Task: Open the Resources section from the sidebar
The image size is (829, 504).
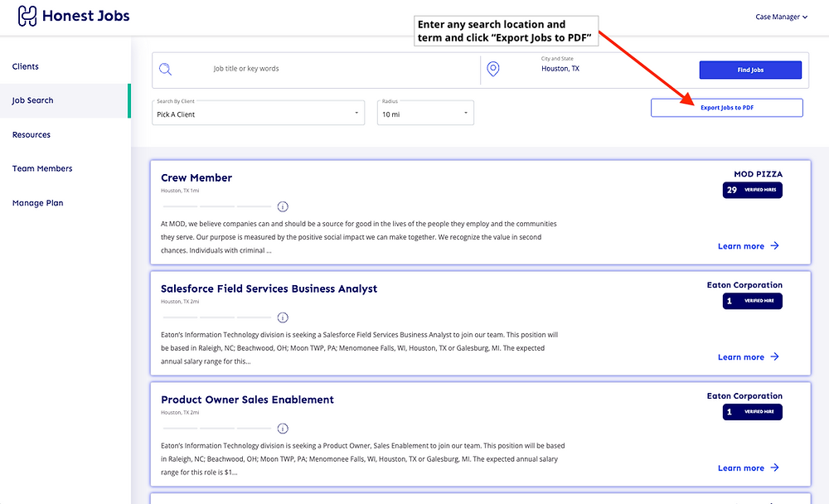Action: point(31,133)
